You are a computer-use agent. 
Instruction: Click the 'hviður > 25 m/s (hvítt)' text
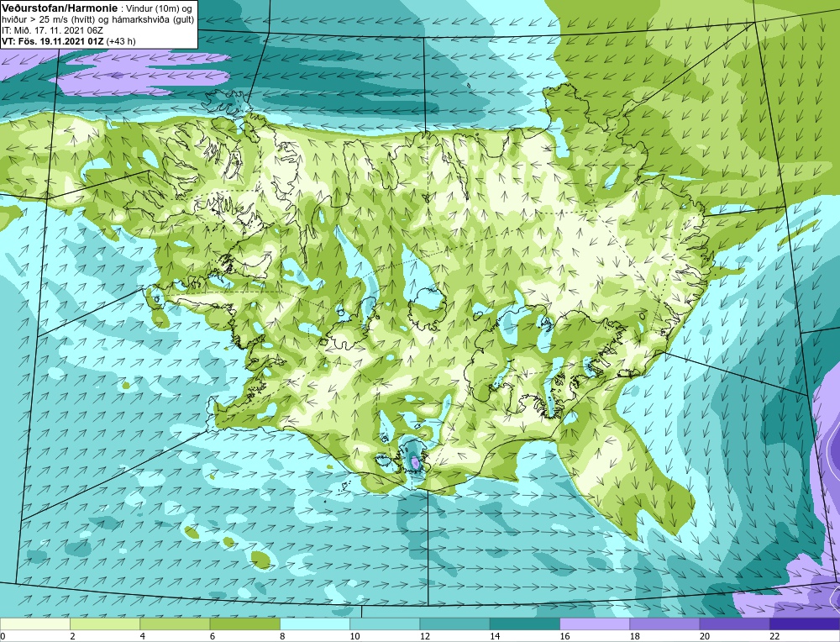(52, 20)
